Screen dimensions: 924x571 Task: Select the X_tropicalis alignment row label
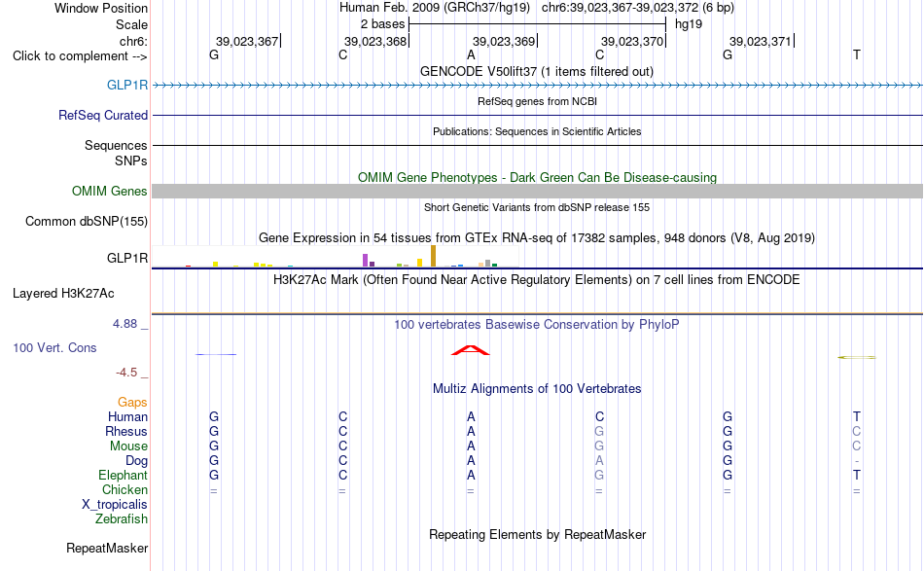[115, 505]
